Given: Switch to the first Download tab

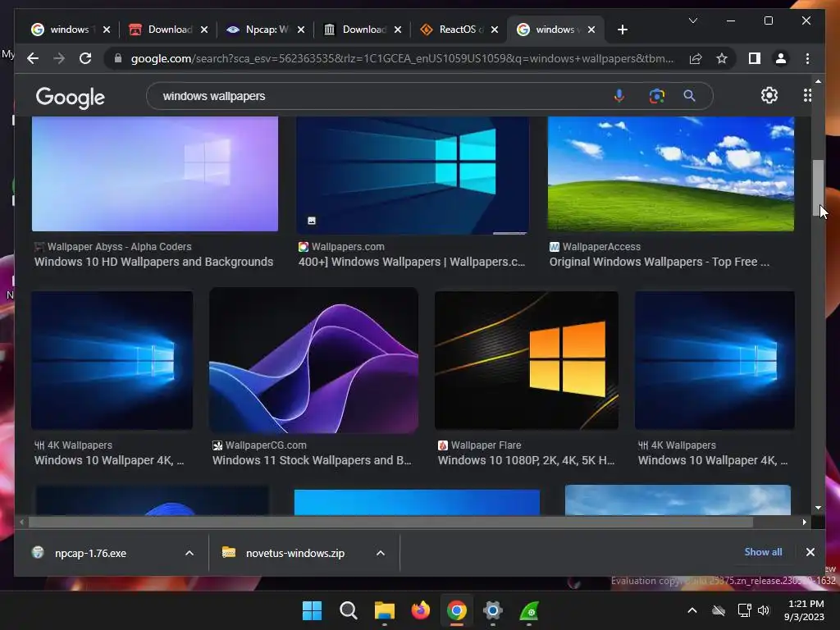Looking at the screenshot, I should click(169, 30).
